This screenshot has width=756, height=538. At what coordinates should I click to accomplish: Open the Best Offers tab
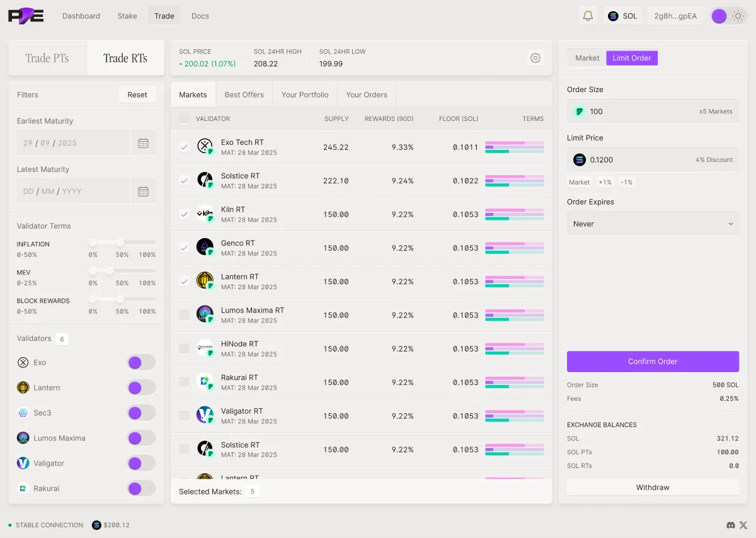[x=244, y=94]
